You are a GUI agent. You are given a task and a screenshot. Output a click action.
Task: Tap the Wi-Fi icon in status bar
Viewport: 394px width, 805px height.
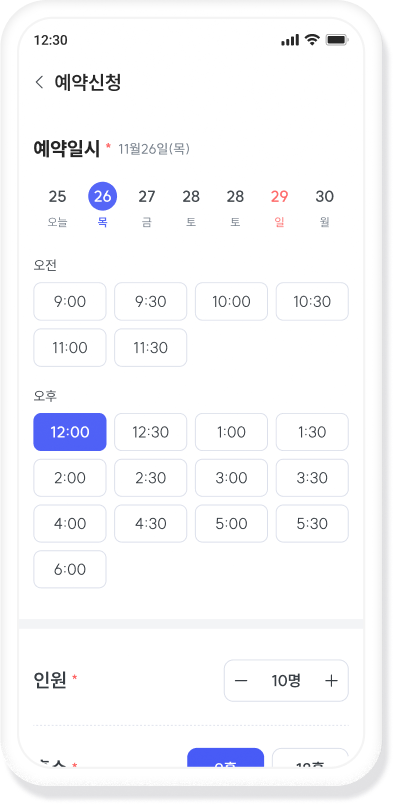311,40
